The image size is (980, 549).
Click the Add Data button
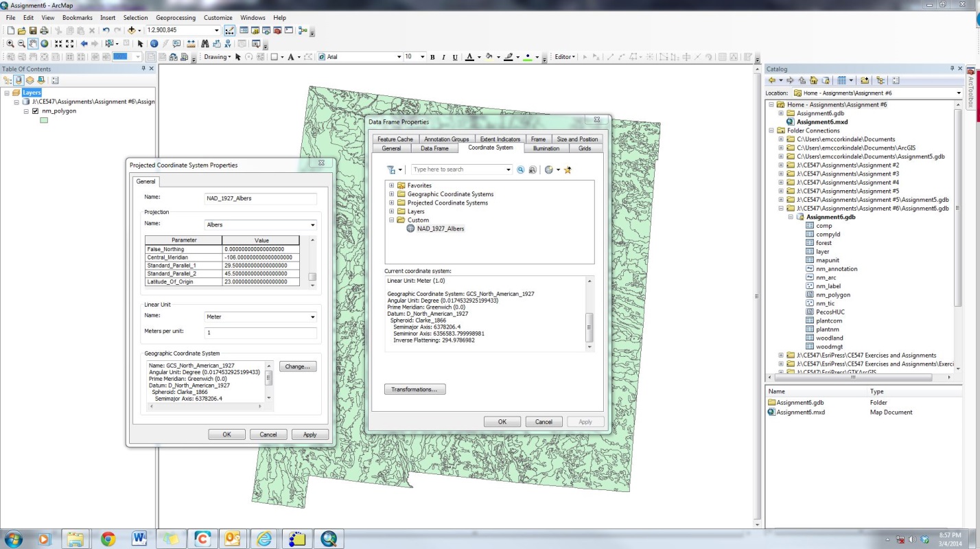(131, 30)
